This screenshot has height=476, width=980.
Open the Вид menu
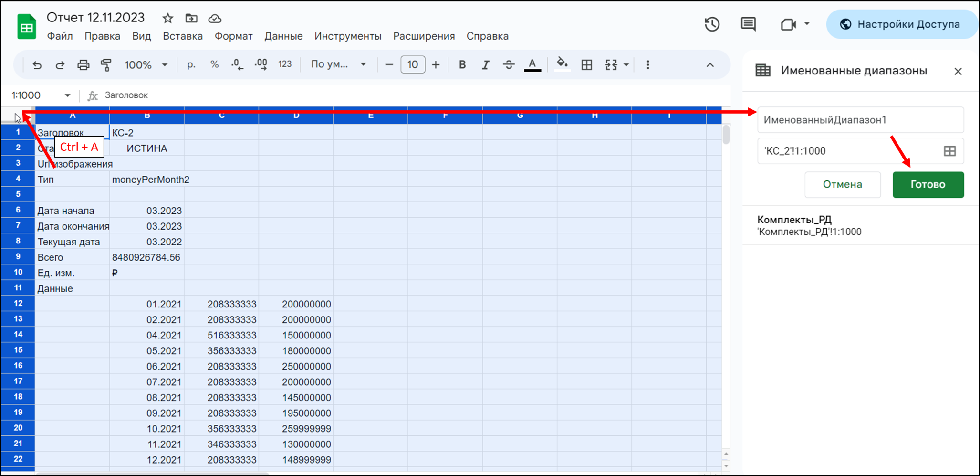141,36
